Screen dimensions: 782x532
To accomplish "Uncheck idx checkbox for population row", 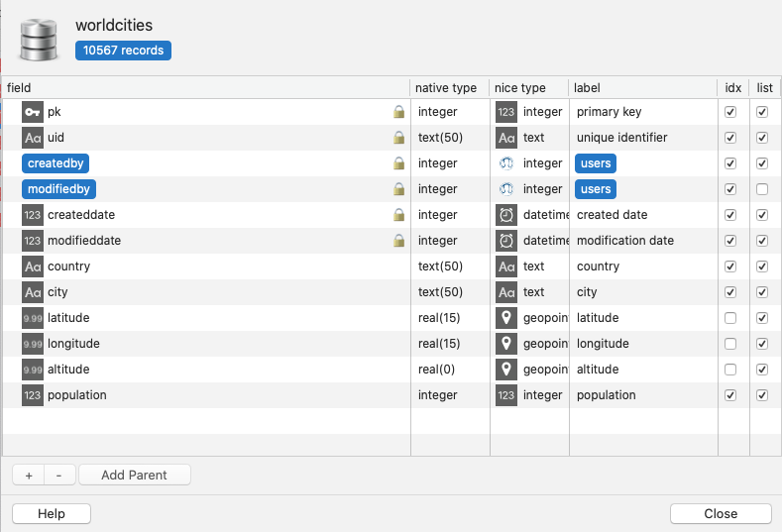I will (730, 395).
